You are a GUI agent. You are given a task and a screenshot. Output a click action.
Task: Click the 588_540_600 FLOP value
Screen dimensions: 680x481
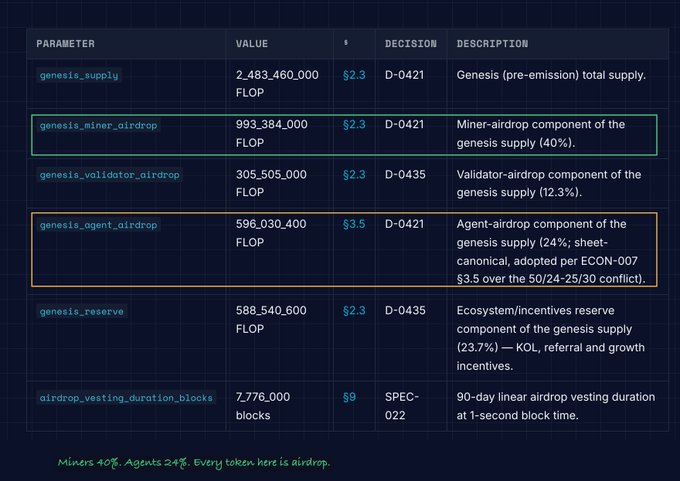tap(271, 320)
